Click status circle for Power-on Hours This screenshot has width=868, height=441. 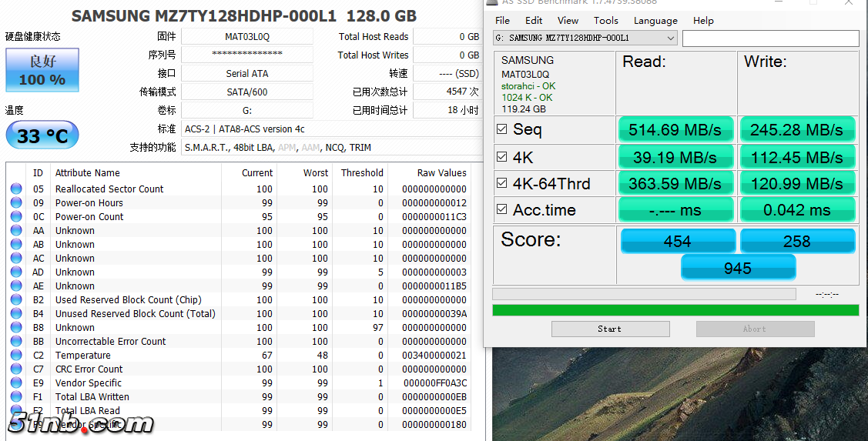point(16,202)
